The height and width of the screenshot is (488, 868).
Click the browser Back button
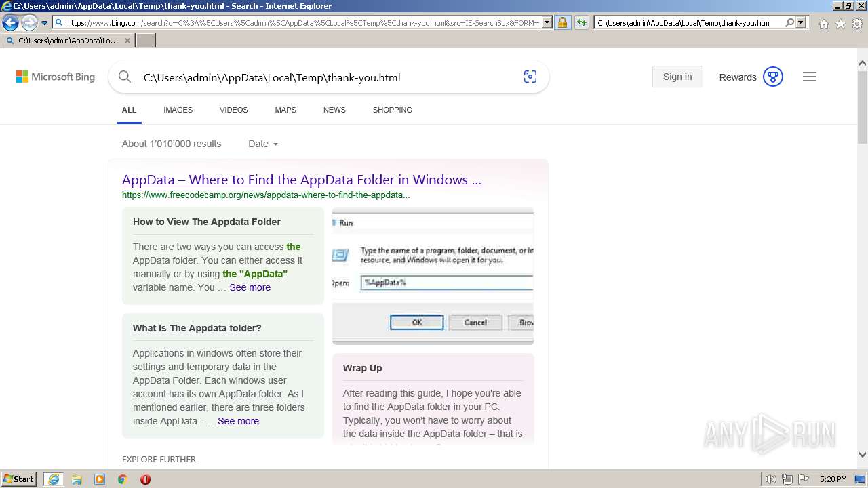(x=10, y=23)
